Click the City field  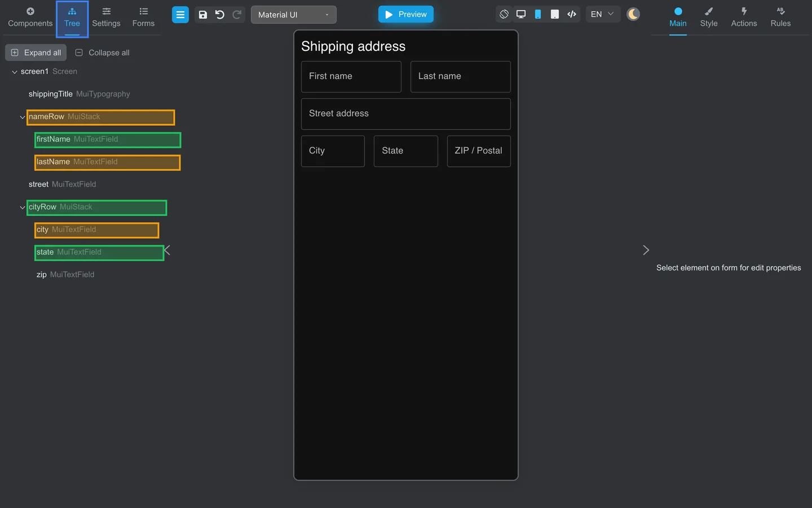[333, 151]
